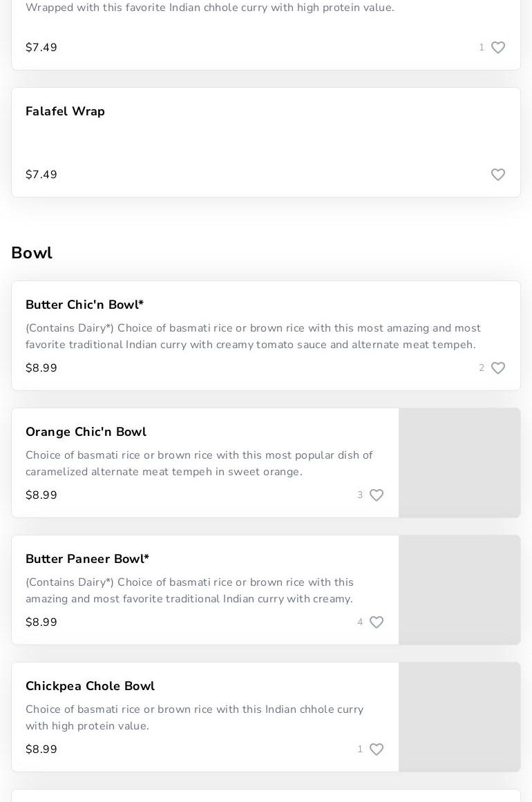Select Orange Chic'n Bowl title
532x802 pixels.
[86, 432]
